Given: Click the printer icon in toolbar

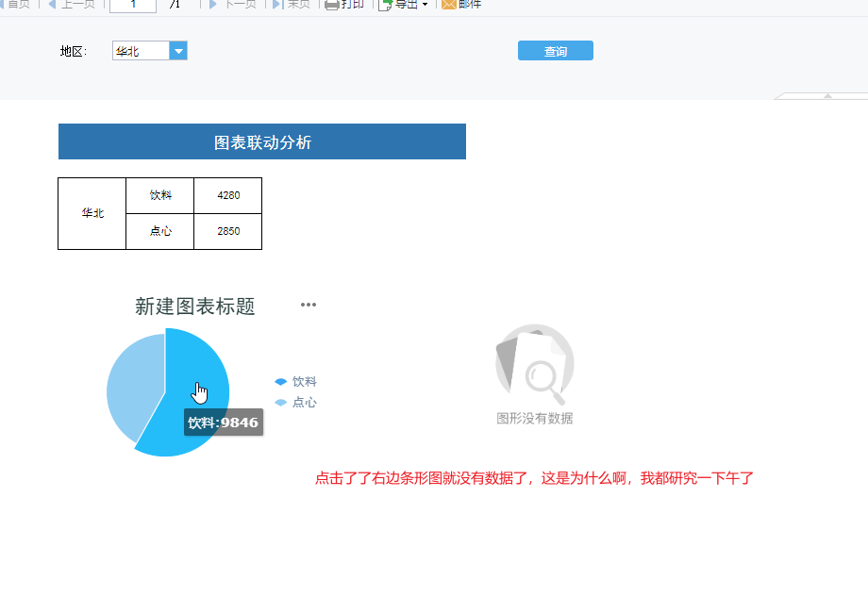Looking at the screenshot, I should tap(331, 5).
